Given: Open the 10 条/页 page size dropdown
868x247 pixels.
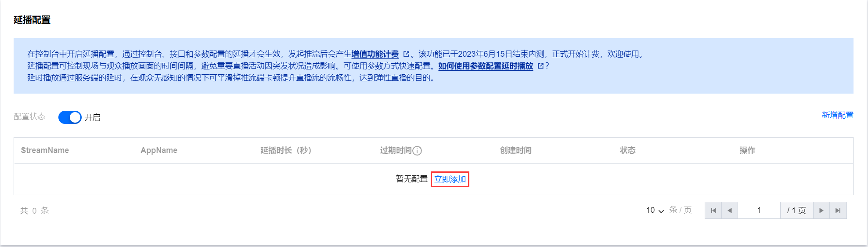Looking at the screenshot, I should coord(655,211).
